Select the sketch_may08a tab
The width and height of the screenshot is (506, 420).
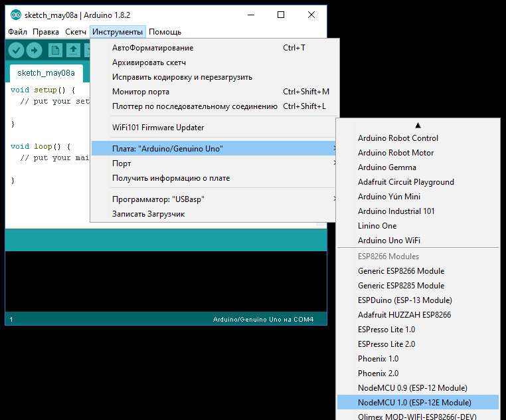click(46, 73)
